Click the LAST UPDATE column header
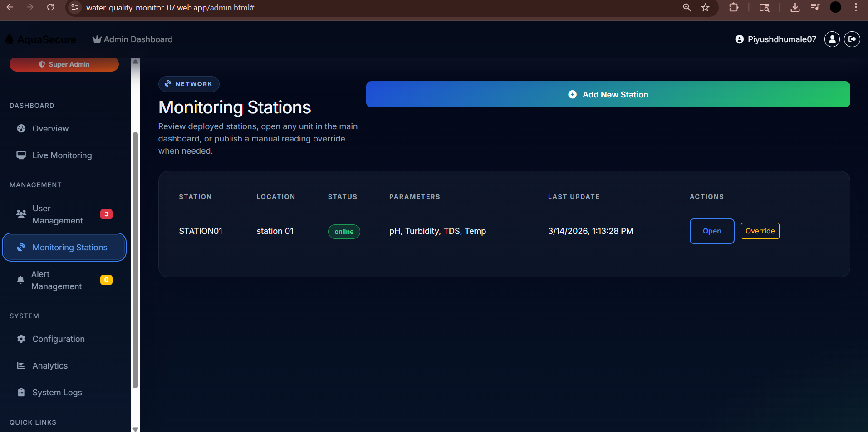This screenshot has width=868, height=432. (574, 197)
